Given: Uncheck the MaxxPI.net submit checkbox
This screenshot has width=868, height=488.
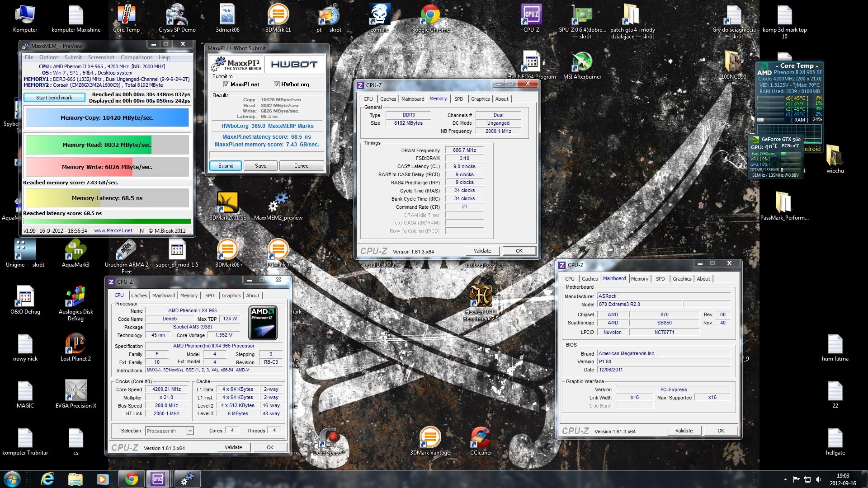Looking at the screenshot, I should click(x=226, y=84).
